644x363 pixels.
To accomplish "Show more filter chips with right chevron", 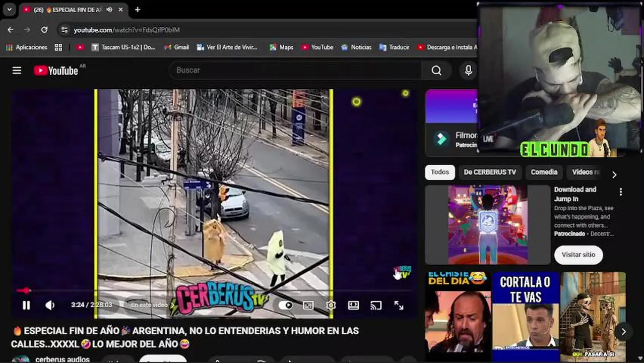I will tap(614, 174).
